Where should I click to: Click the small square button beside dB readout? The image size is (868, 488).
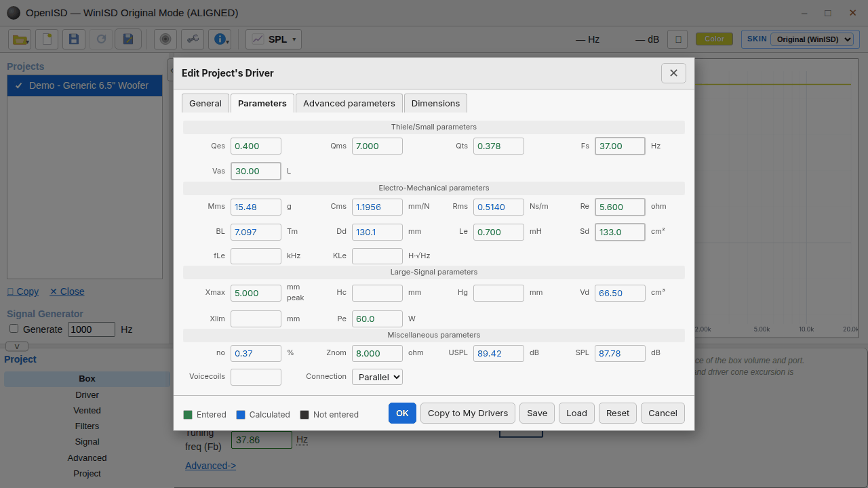678,39
